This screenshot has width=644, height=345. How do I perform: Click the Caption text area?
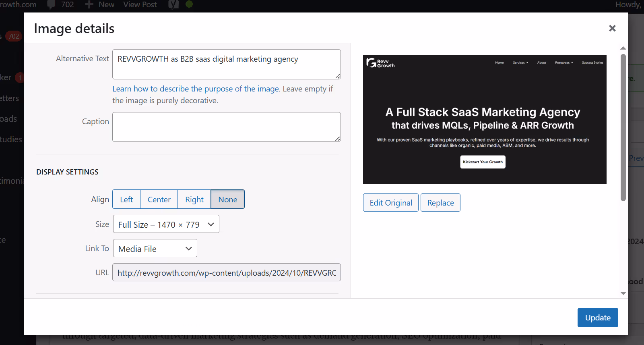pyautogui.click(x=227, y=127)
